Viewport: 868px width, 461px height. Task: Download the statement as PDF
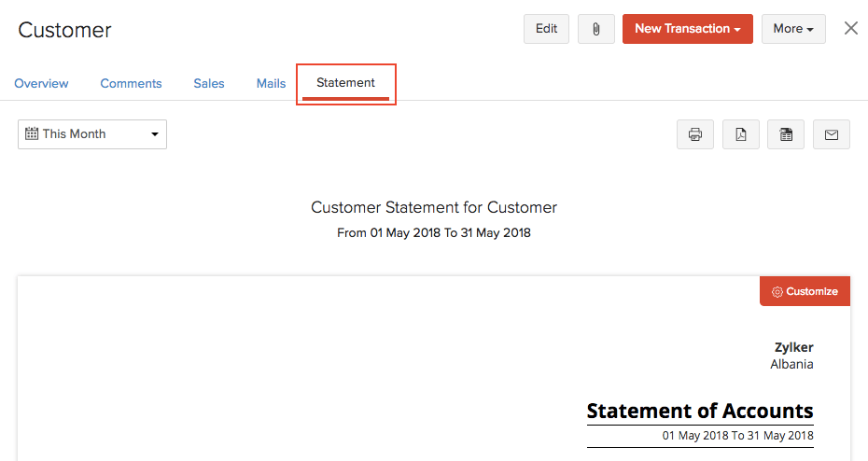click(x=740, y=134)
